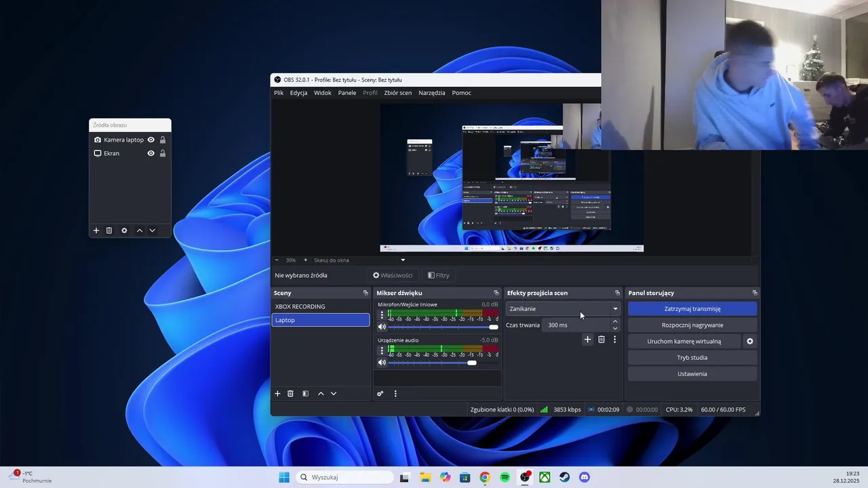Add source in Źródła obrazu panel
Screen dimensions: 868x488
[96, 230]
